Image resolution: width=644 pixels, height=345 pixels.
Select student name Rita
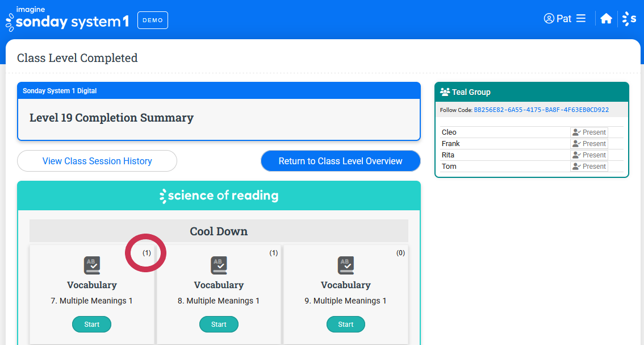pos(448,155)
